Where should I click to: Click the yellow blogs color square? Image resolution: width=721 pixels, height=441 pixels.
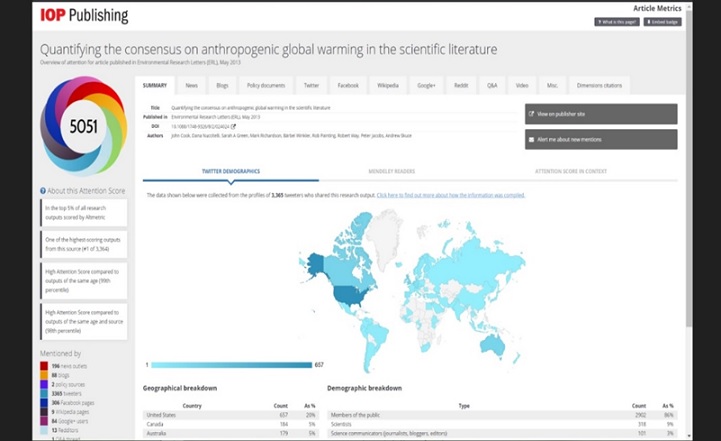43,376
